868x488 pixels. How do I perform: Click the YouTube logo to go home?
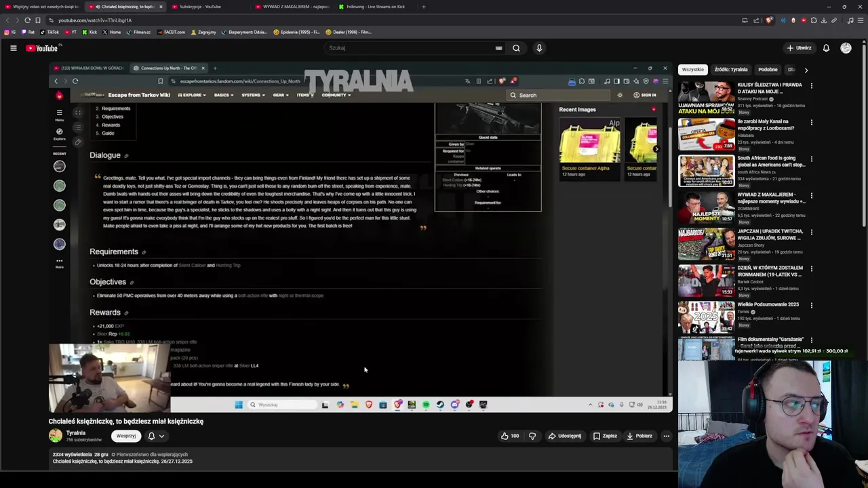click(43, 48)
